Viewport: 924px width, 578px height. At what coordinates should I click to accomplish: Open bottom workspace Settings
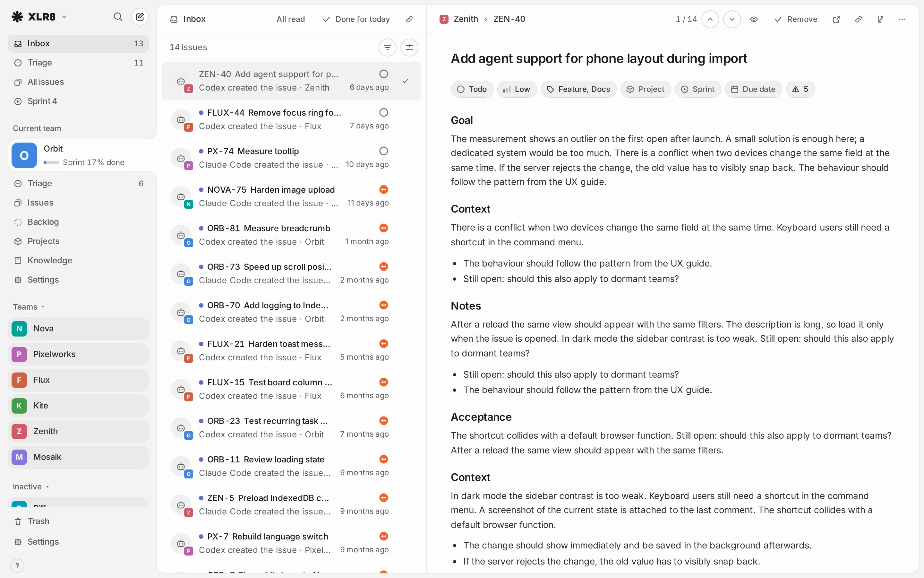tap(78, 542)
